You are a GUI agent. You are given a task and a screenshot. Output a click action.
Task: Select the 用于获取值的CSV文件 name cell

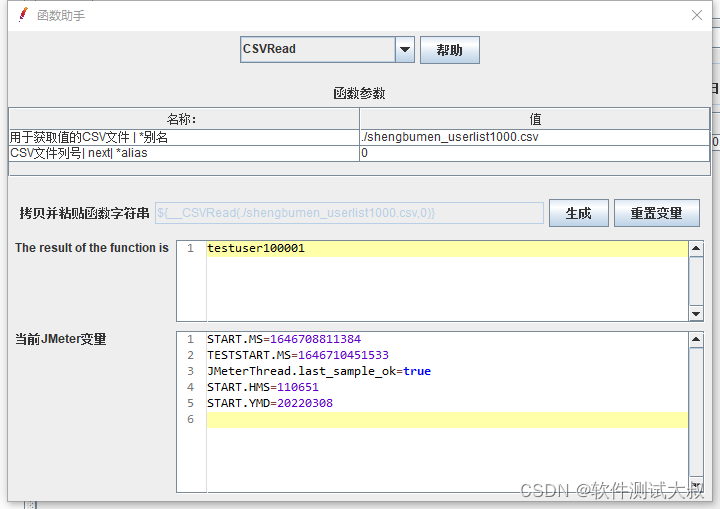click(x=184, y=137)
